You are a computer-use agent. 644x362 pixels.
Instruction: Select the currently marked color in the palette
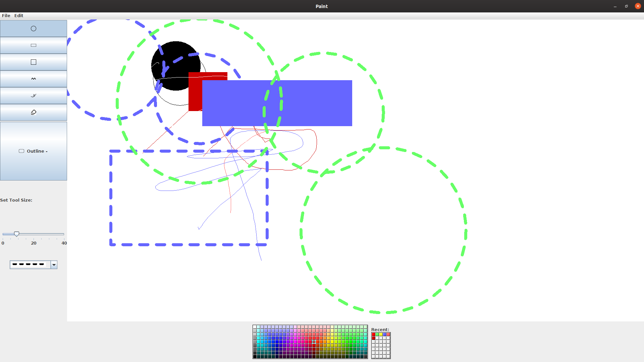pos(314,342)
